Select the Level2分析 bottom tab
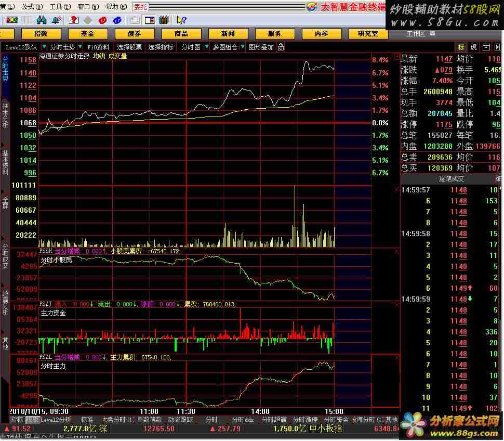Viewport: 504px width, 441px height. [56, 420]
